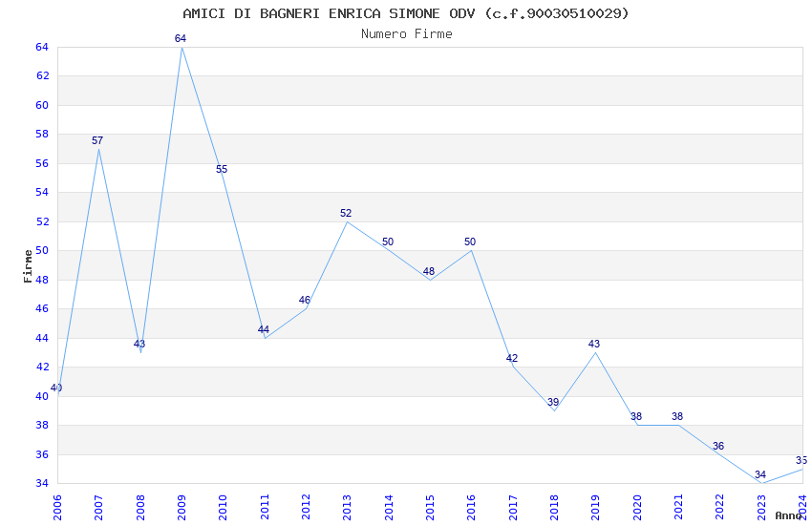812x525 pixels.
Task: Click the Numero Firme subtitle
Action: [x=406, y=34]
